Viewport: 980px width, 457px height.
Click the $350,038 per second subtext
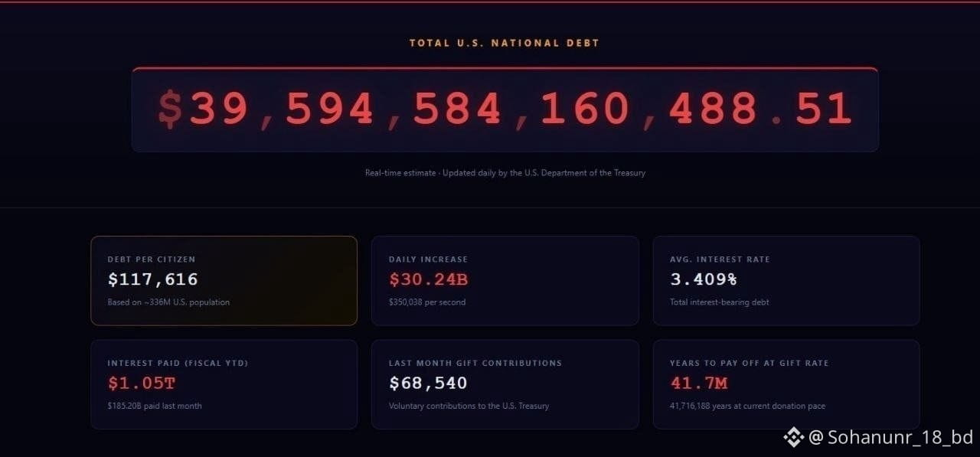(x=427, y=302)
